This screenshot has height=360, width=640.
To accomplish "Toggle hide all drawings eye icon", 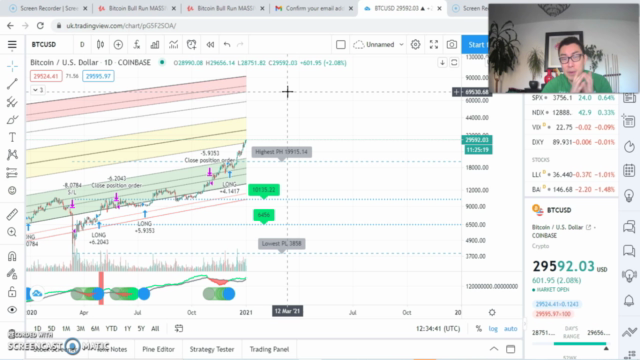I will [12, 310].
